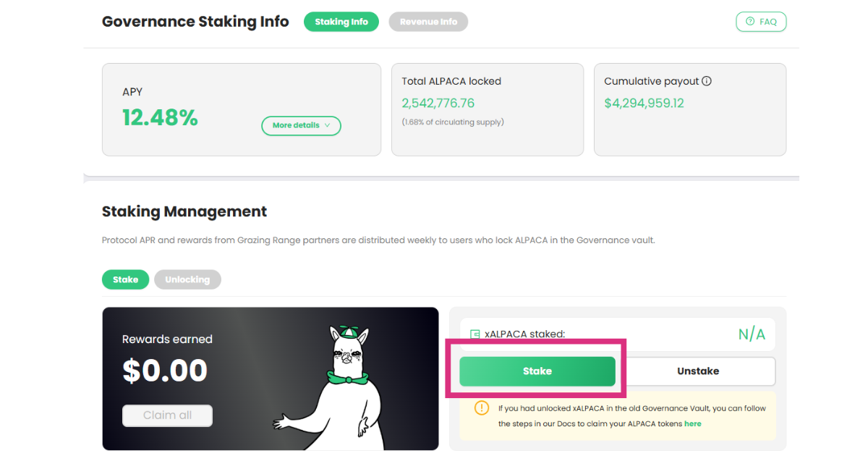Click the Claim all button
868x456 pixels.
(x=167, y=415)
